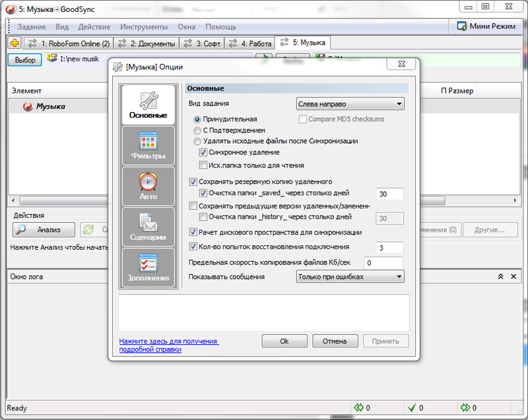Open the Действие menu
The image size is (528, 420).
tap(94, 27)
